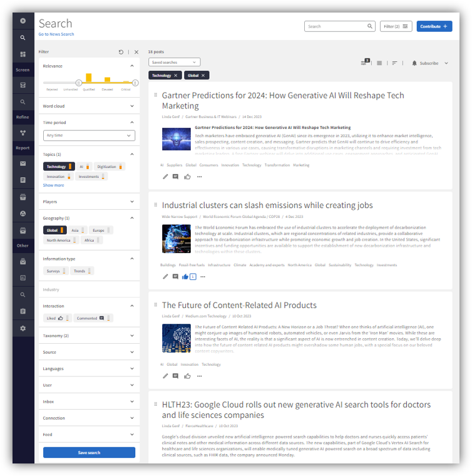
Task: Edit the Industrial clusters post
Action: [x=165, y=277]
